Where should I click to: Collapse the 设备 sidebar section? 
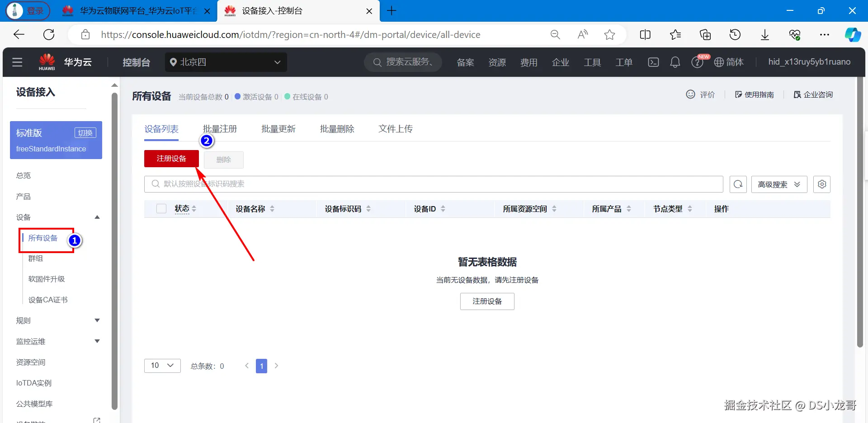pos(97,217)
